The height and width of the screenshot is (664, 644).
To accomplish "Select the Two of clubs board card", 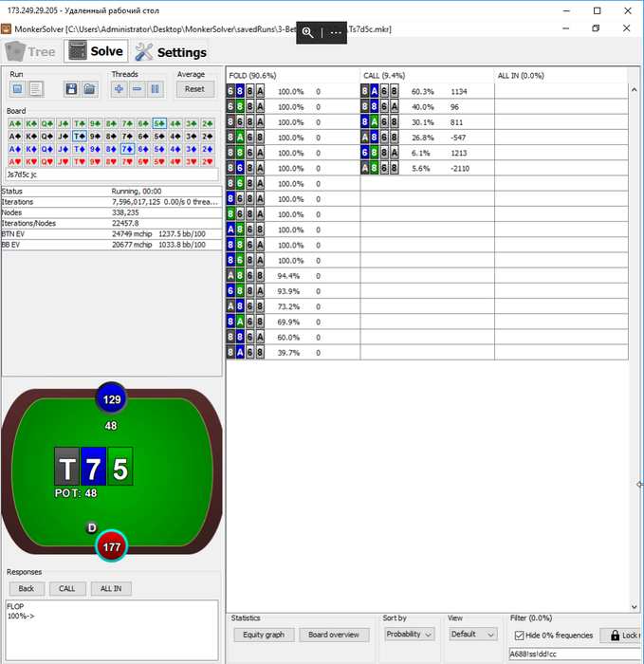I will (208, 123).
